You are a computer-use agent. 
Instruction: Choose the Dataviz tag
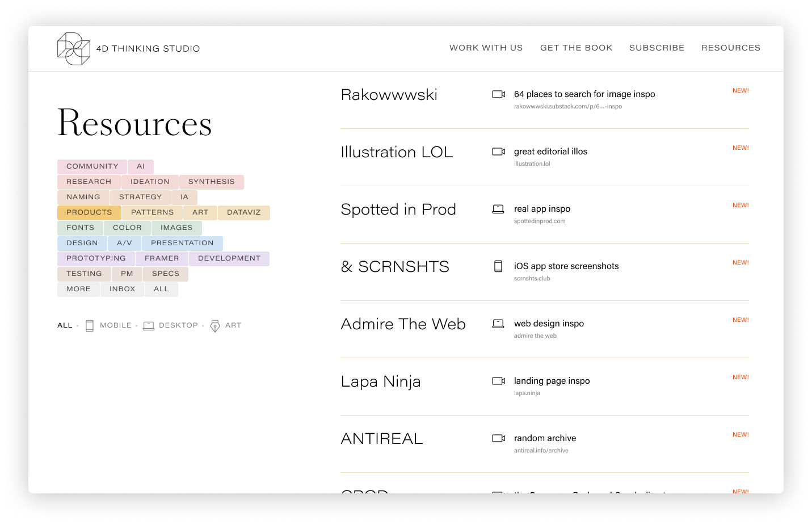[244, 212]
